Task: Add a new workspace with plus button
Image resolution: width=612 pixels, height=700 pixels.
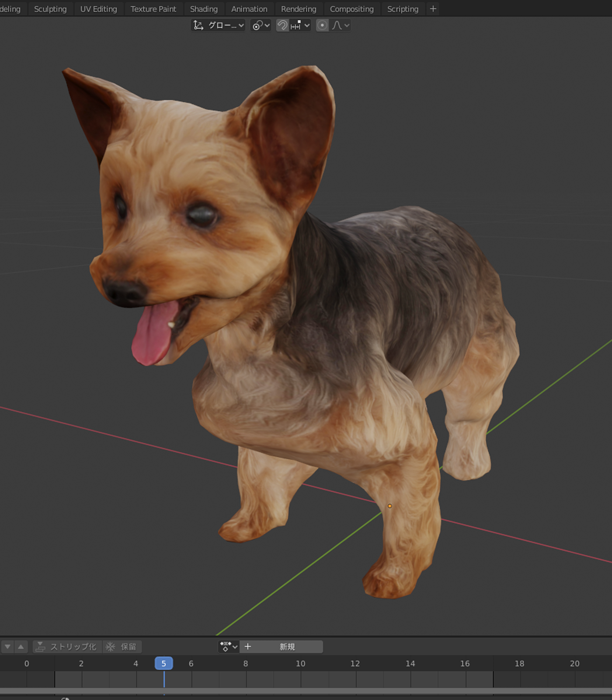Action: point(433,9)
